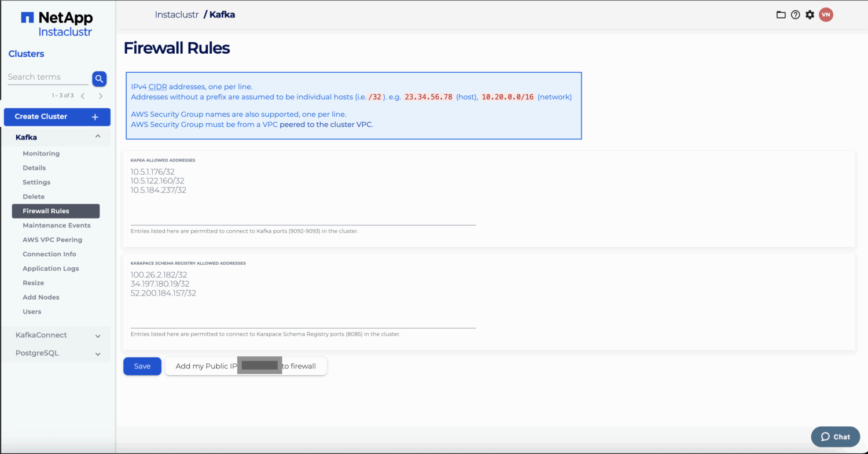
Task: Save the firewall rules
Action: pos(142,366)
